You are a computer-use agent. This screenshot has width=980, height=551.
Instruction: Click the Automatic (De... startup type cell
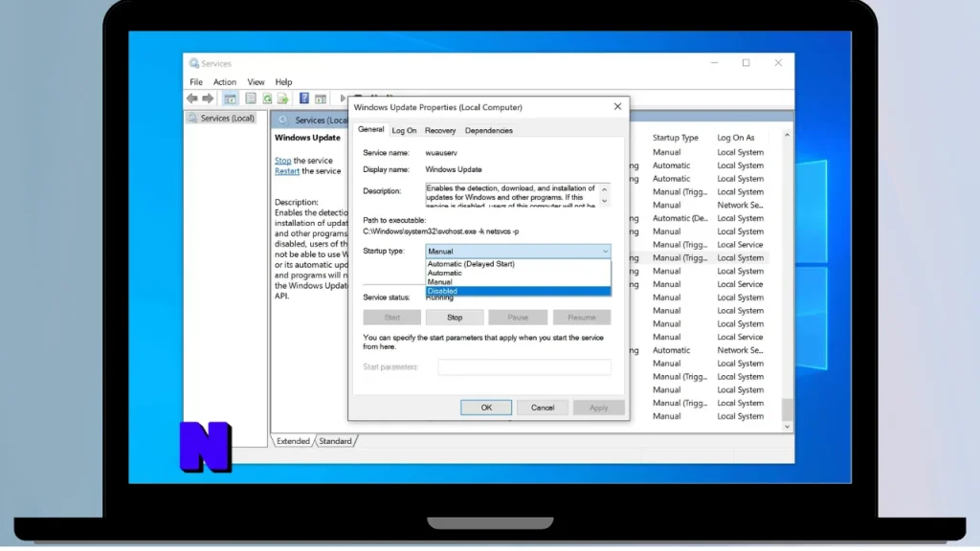(x=680, y=218)
